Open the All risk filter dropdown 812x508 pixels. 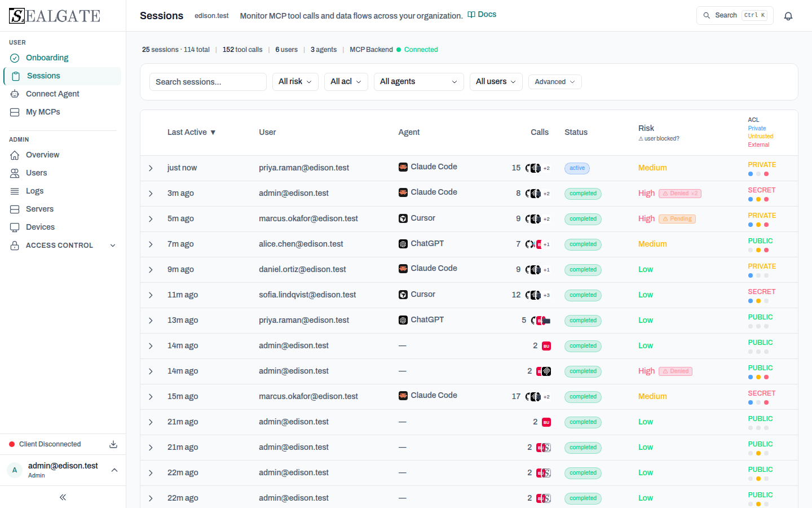click(295, 82)
